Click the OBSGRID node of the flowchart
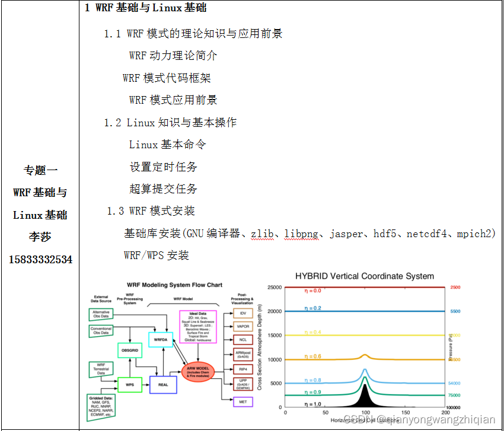Screen dimensions: 504x431 pyautogui.click(x=130, y=350)
